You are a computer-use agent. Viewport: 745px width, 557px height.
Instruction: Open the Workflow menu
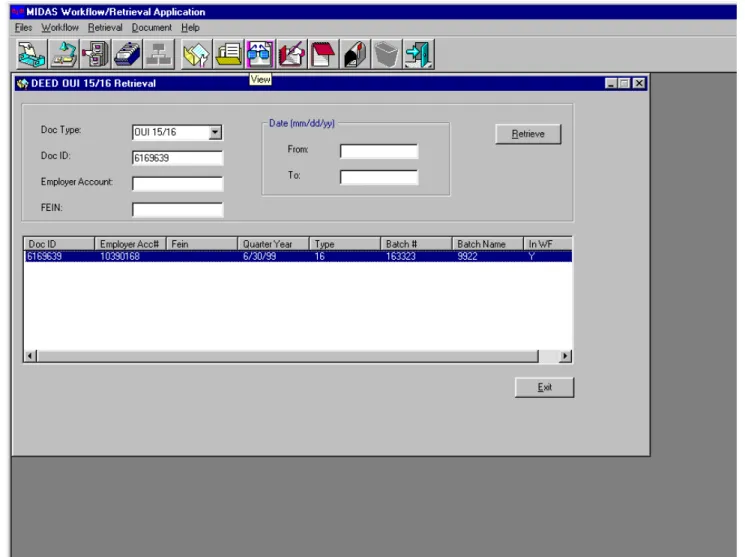tap(60, 28)
